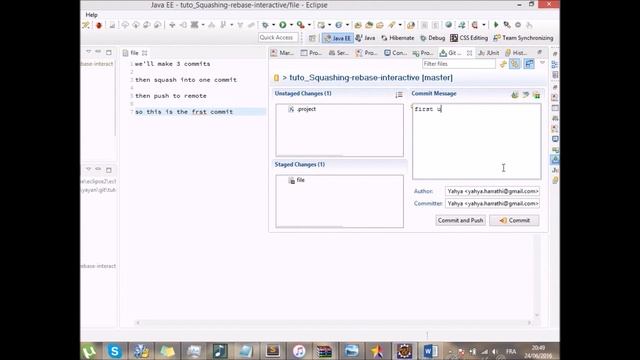Click the Open Perspective icon
The image size is (640, 360).
[x=312, y=38]
